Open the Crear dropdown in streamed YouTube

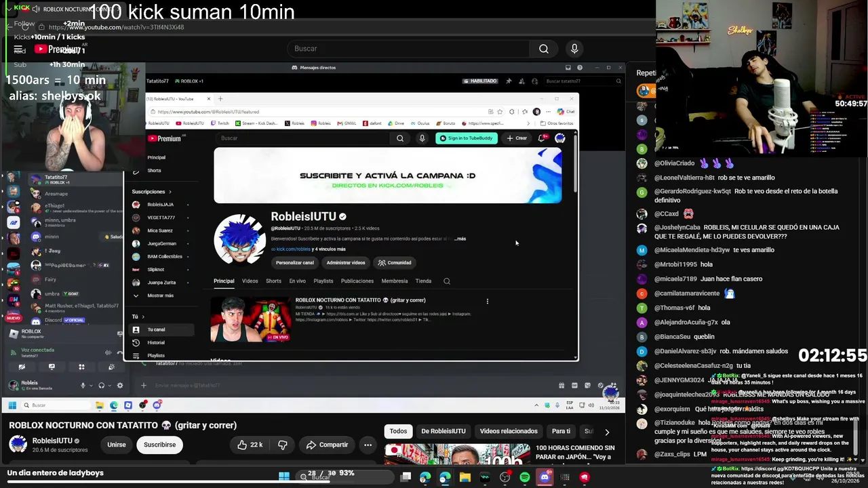pos(517,138)
